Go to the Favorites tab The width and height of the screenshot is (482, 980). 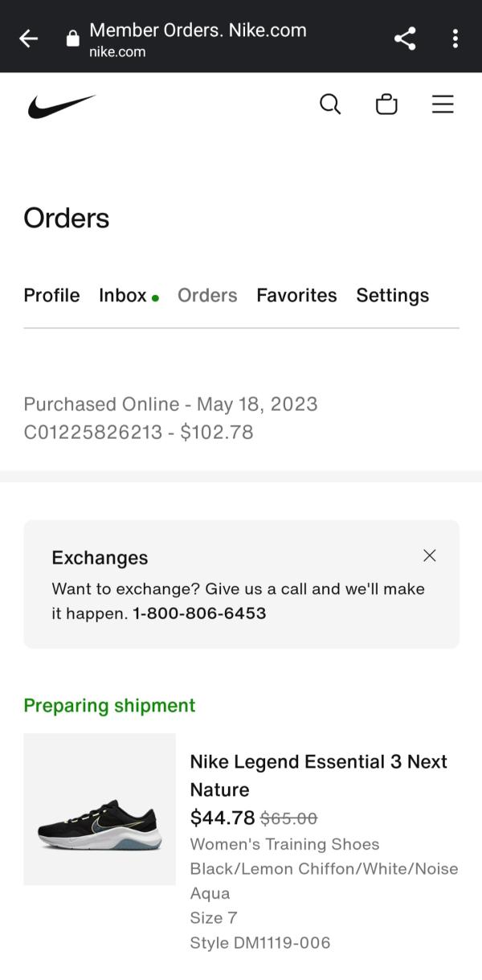(296, 295)
